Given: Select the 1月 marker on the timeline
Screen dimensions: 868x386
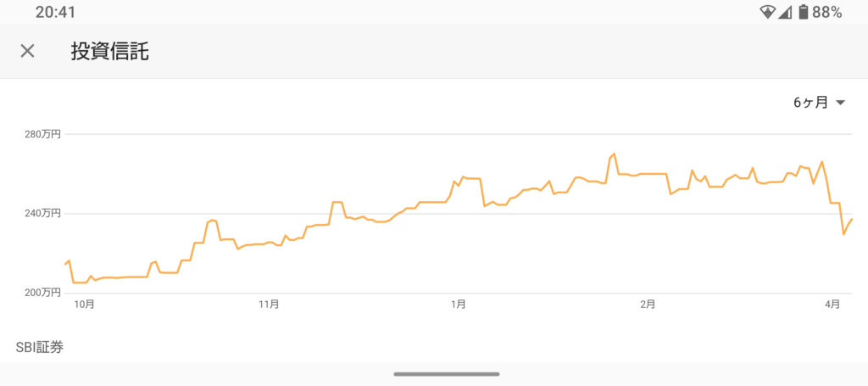Looking at the screenshot, I should (458, 304).
